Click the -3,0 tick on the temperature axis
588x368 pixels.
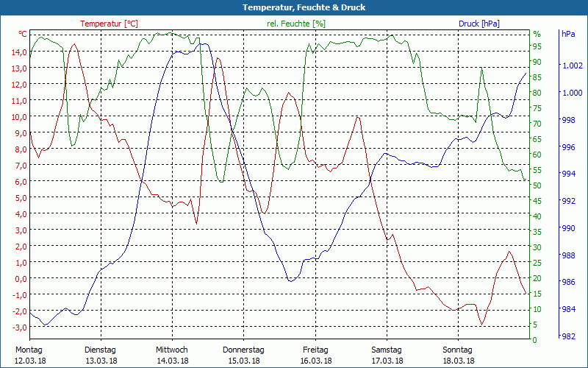pos(18,328)
